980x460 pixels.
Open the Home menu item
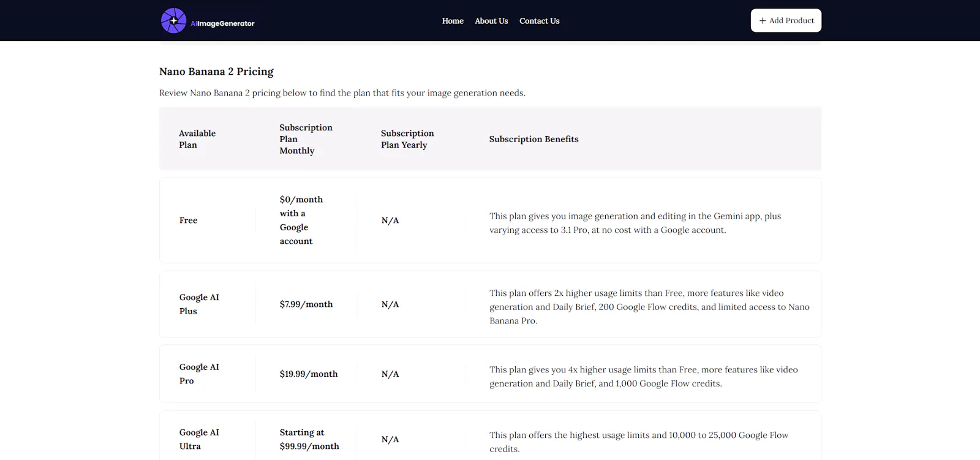[x=453, y=21]
